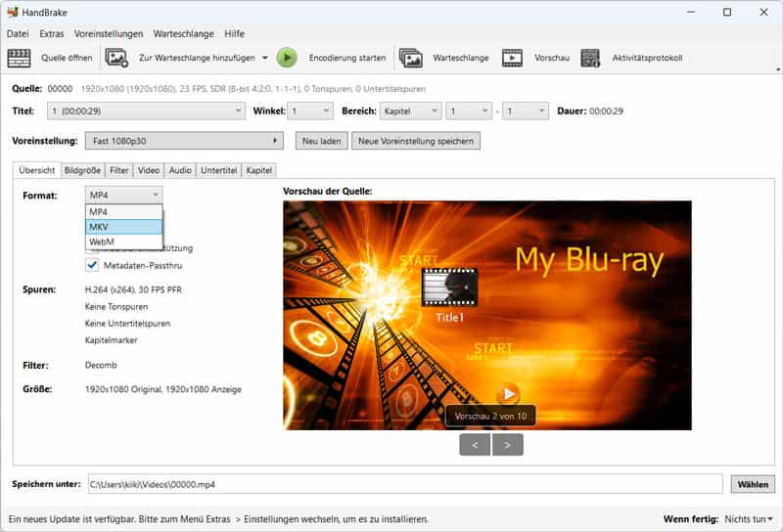Select WebM from the format list

coord(124,242)
